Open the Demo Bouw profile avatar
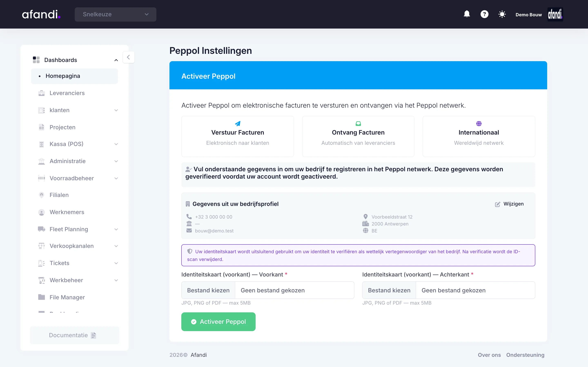 (555, 14)
